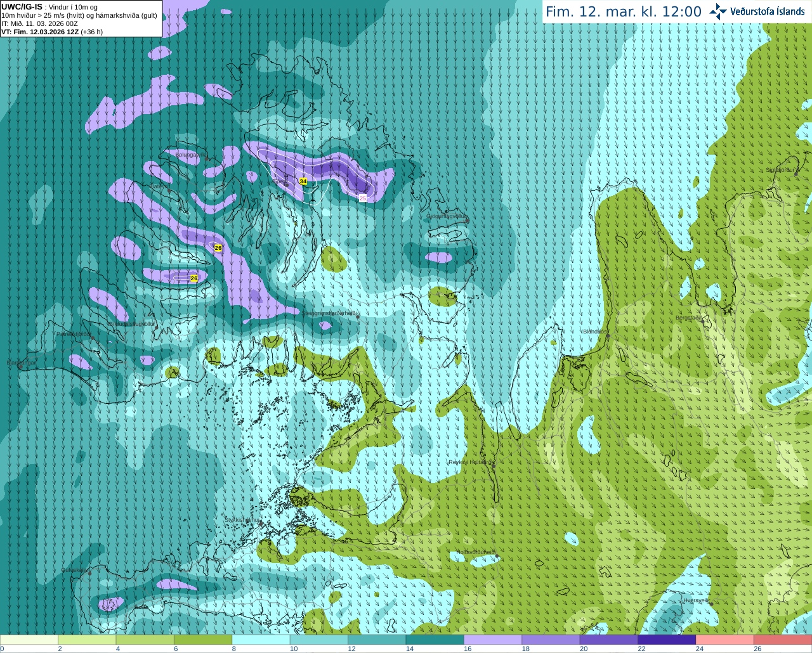Click the UWC/IG-IS model title
The image size is (812, 653).
tap(22, 6)
